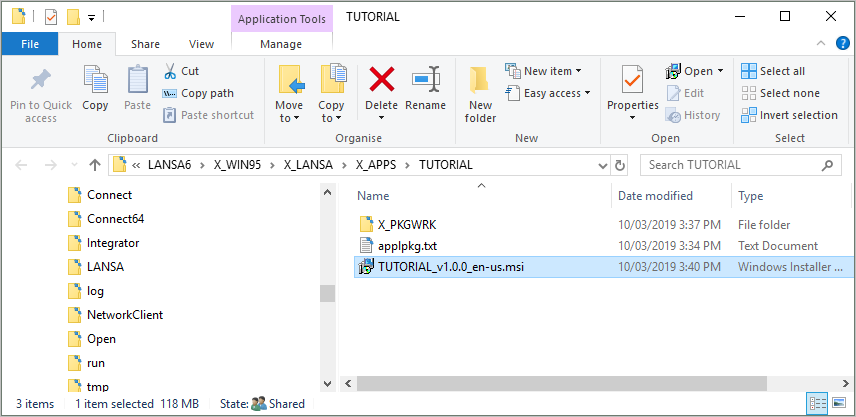
Task: Click the Paste clipboard icon
Action: 138,79
